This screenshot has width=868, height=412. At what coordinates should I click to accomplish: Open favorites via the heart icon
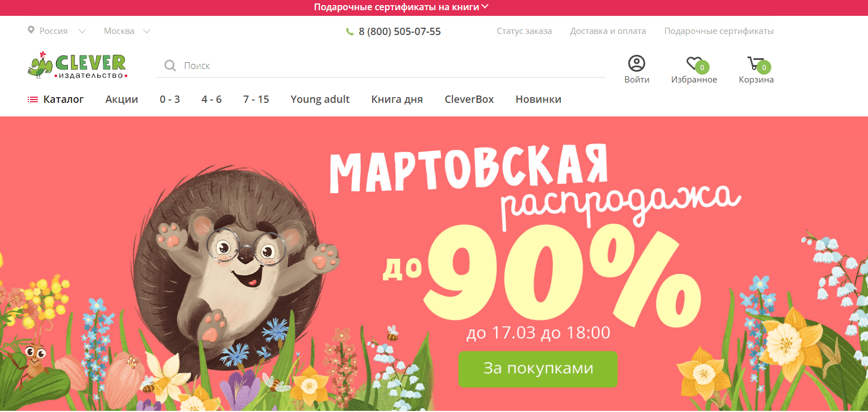tap(694, 63)
